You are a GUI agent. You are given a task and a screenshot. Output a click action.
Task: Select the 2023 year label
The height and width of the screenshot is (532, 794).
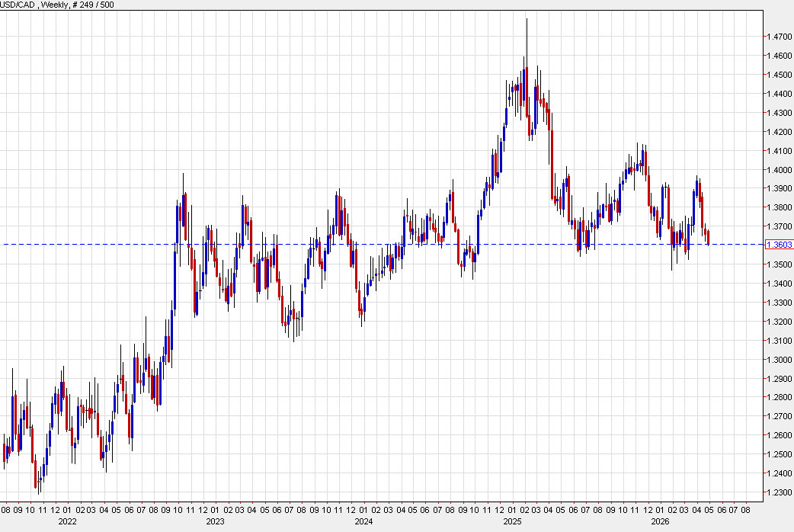(x=214, y=523)
